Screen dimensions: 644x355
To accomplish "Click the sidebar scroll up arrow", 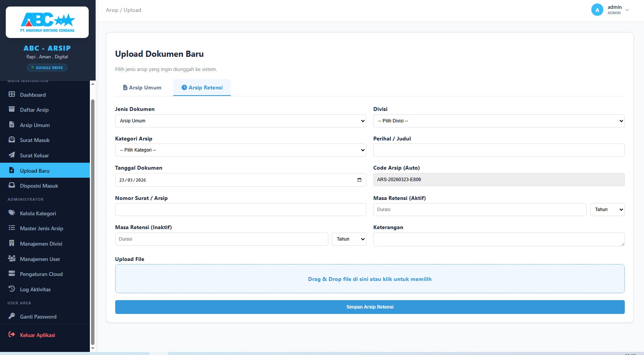I will click(x=93, y=84).
